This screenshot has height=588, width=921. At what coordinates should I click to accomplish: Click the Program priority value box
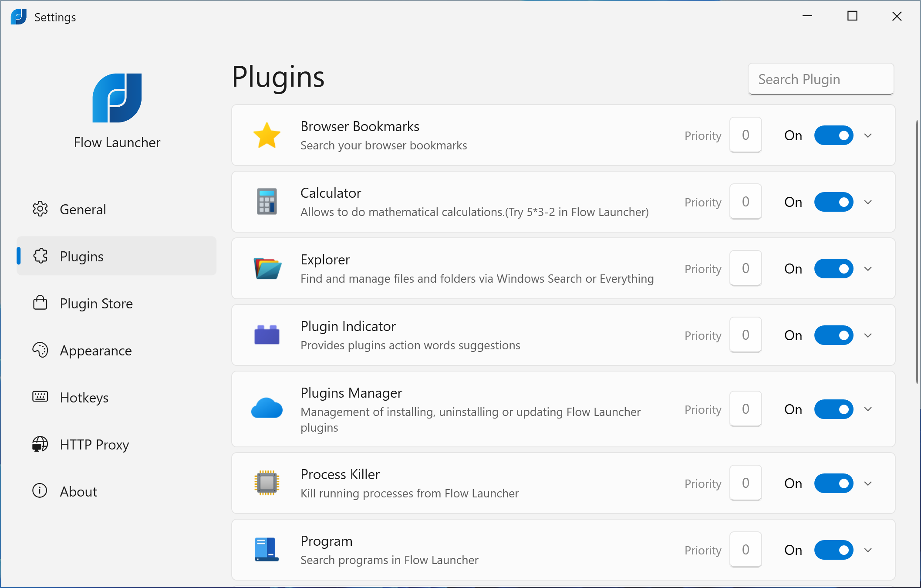(x=746, y=550)
